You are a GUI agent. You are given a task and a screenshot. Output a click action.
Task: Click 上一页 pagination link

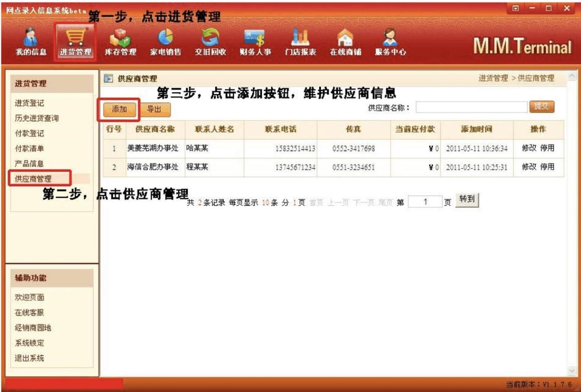[338, 202]
